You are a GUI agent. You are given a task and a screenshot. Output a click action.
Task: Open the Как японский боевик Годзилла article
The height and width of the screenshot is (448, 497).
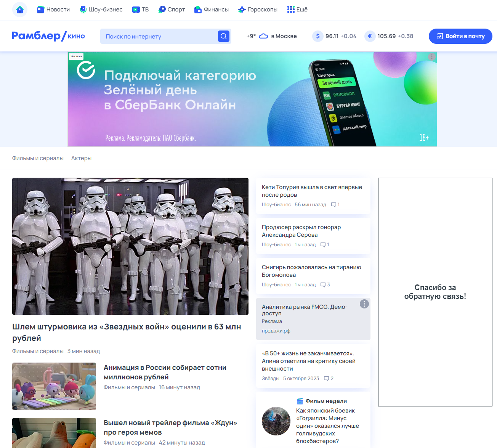tap(327, 426)
